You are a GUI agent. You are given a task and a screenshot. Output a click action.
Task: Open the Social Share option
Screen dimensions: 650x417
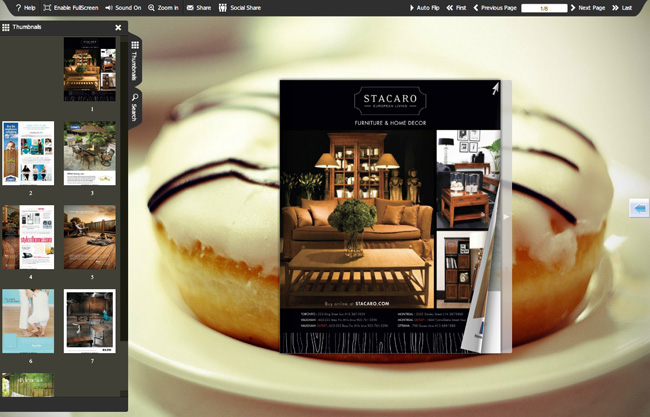tap(240, 7)
